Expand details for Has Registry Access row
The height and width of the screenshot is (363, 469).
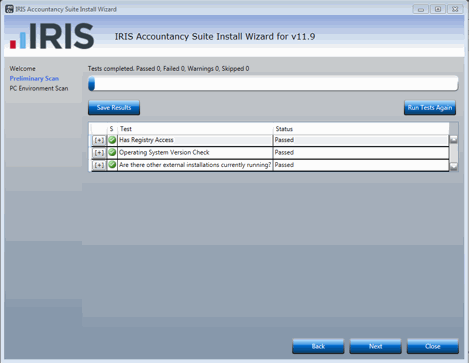point(99,140)
